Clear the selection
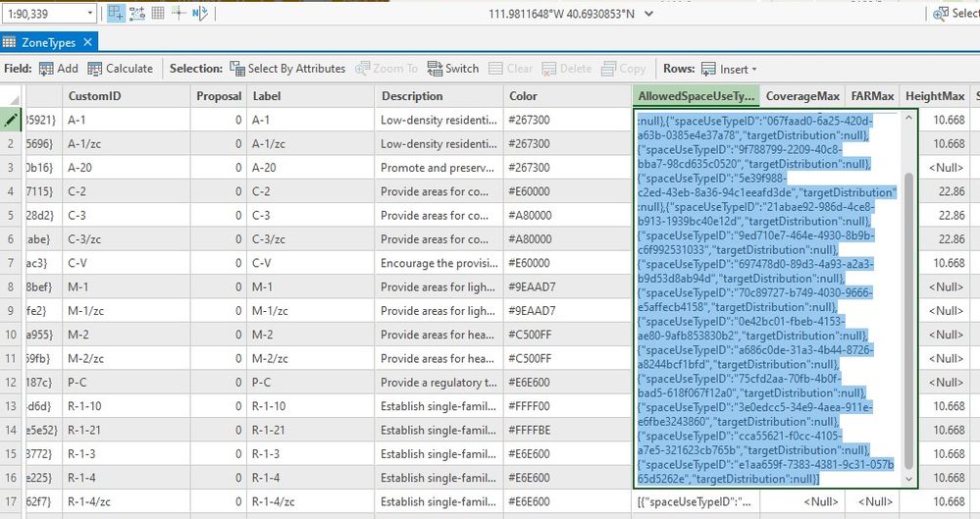Screen dimensions: 980x519 pyautogui.click(x=511, y=69)
